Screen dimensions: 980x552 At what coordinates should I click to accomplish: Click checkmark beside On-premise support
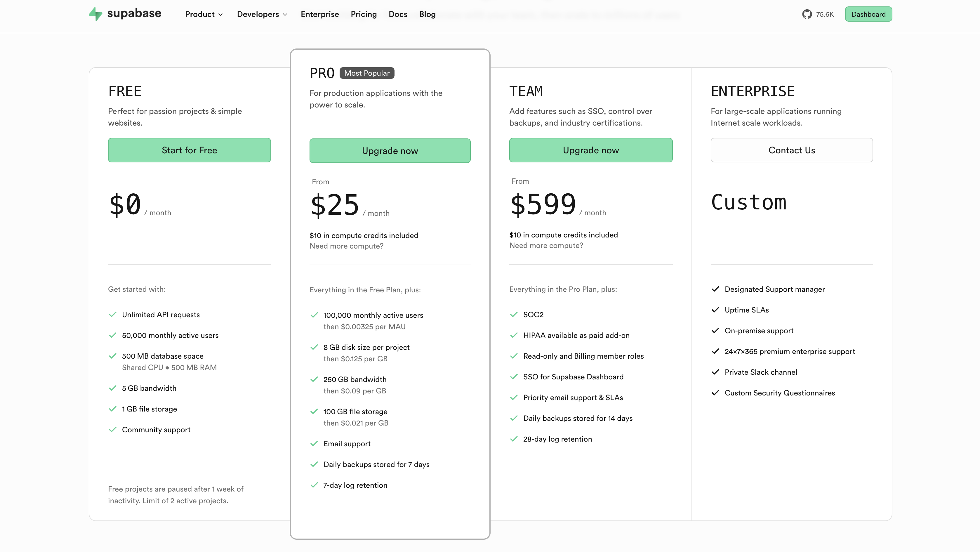coord(716,330)
